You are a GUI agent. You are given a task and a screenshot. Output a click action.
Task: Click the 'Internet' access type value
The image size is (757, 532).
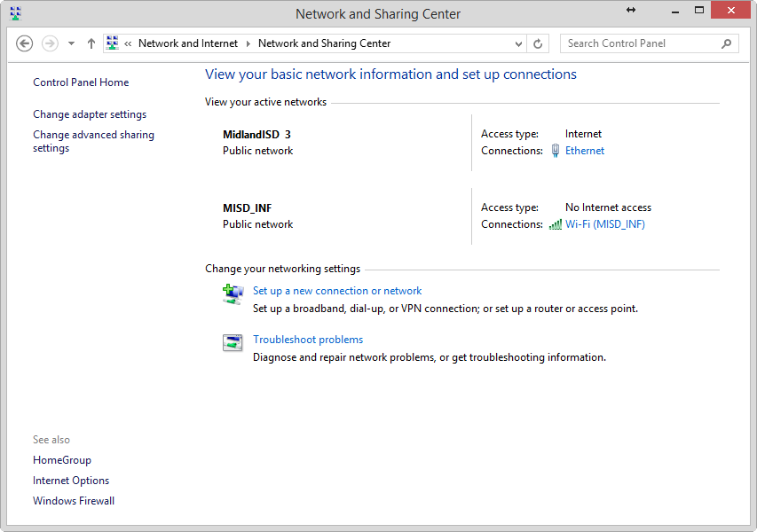(x=583, y=134)
